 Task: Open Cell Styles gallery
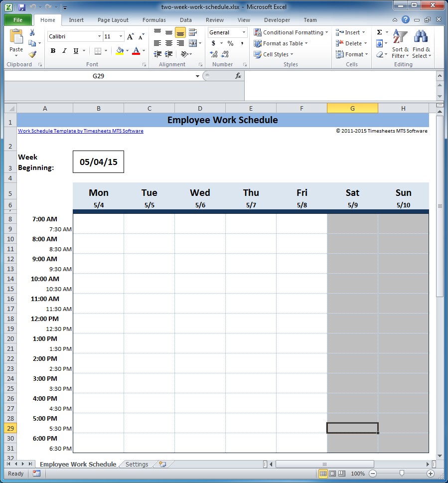click(x=275, y=54)
